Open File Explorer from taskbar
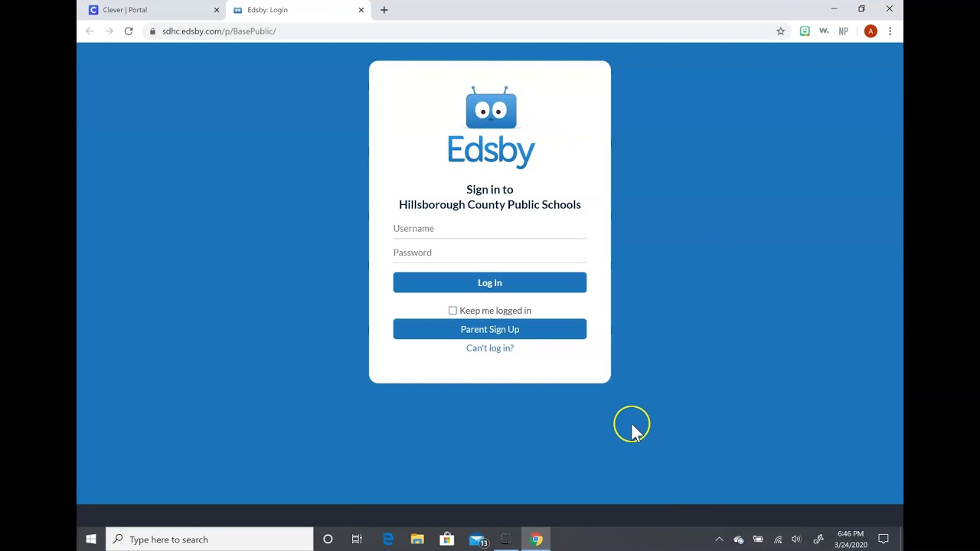This screenshot has width=980, height=551. pyautogui.click(x=417, y=540)
